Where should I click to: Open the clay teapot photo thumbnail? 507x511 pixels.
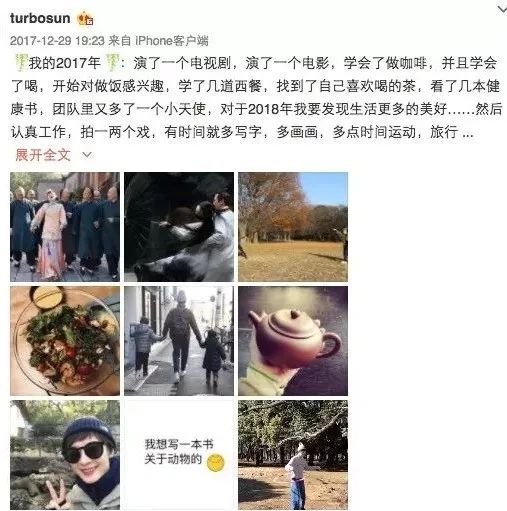click(293, 341)
